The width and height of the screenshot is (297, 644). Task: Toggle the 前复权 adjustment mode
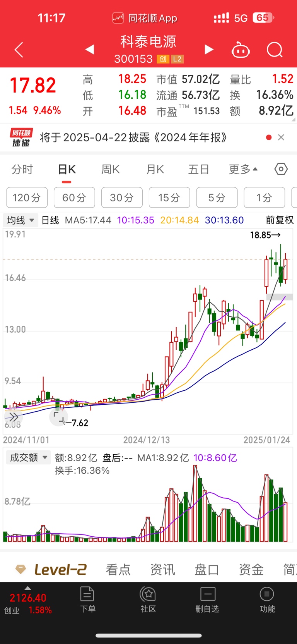280,220
